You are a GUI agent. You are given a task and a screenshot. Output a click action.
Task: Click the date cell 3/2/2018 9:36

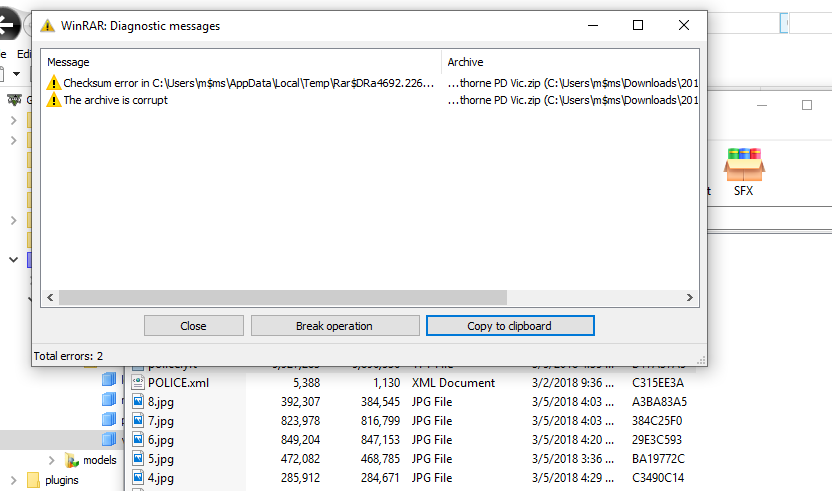point(573,383)
